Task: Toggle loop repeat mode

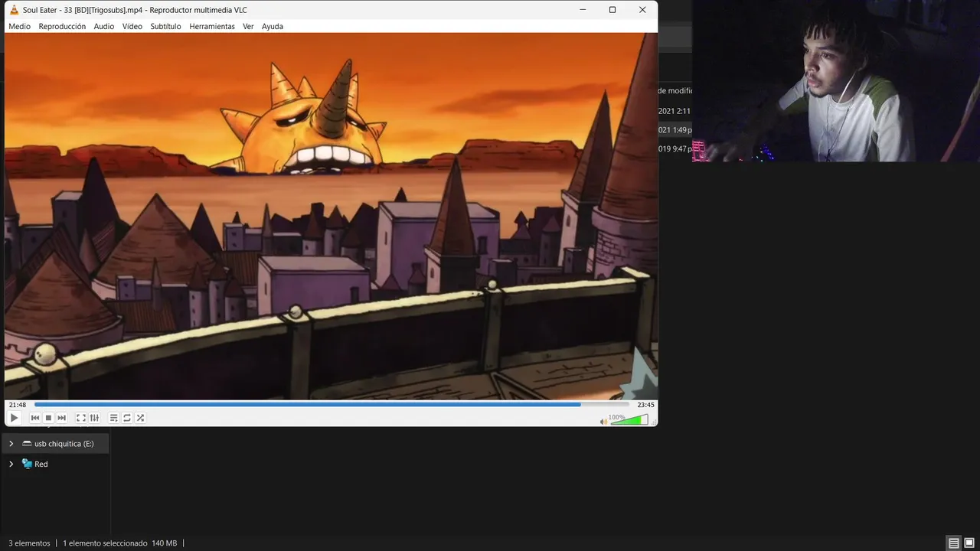Action: (127, 418)
